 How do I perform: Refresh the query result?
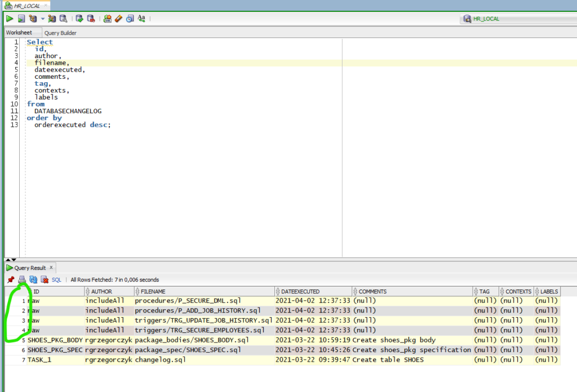(33, 279)
